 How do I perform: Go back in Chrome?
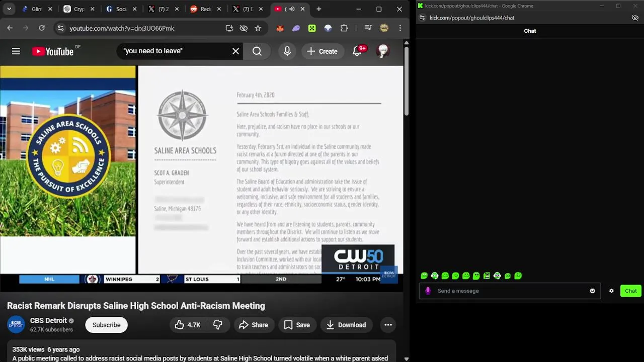click(10, 28)
